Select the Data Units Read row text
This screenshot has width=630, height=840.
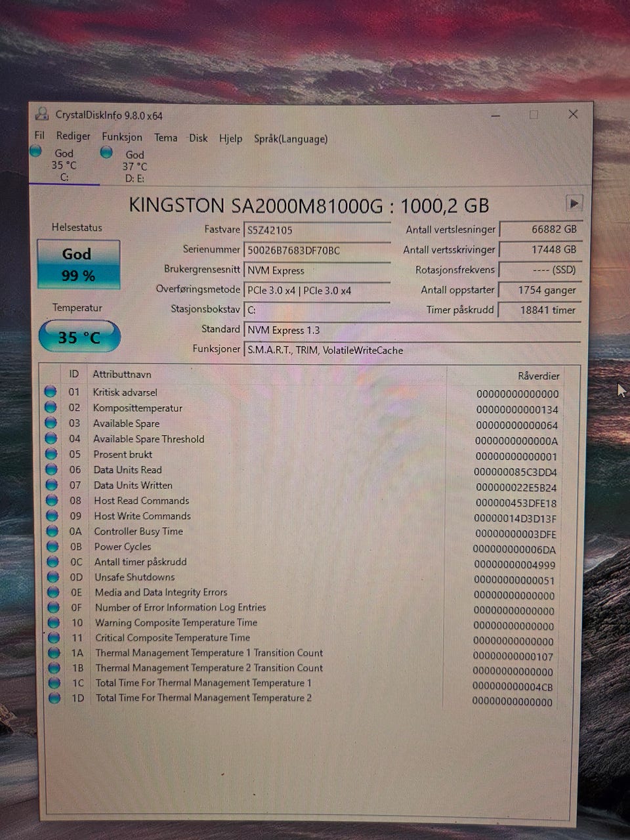coord(127,469)
